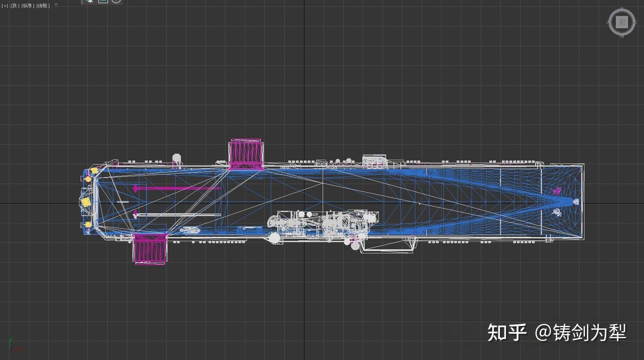The width and height of the screenshot is (644, 360).
Task: Open the [+] general viewport menu
Action: click(x=5, y=6)
